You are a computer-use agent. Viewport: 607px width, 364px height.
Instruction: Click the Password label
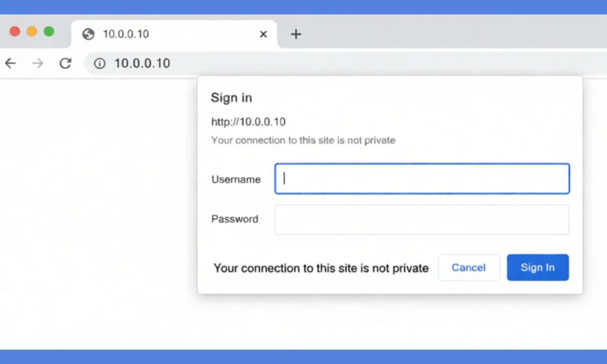(235, 219)
